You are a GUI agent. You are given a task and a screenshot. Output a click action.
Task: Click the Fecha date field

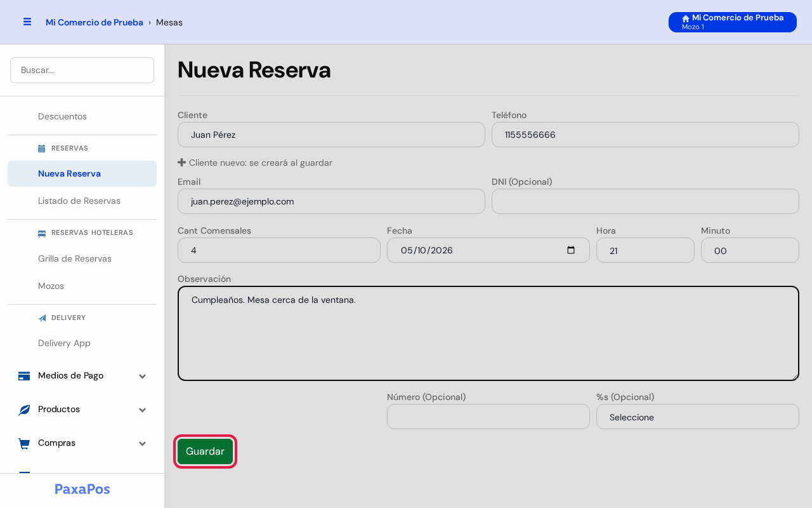click(x=488, y=250)
